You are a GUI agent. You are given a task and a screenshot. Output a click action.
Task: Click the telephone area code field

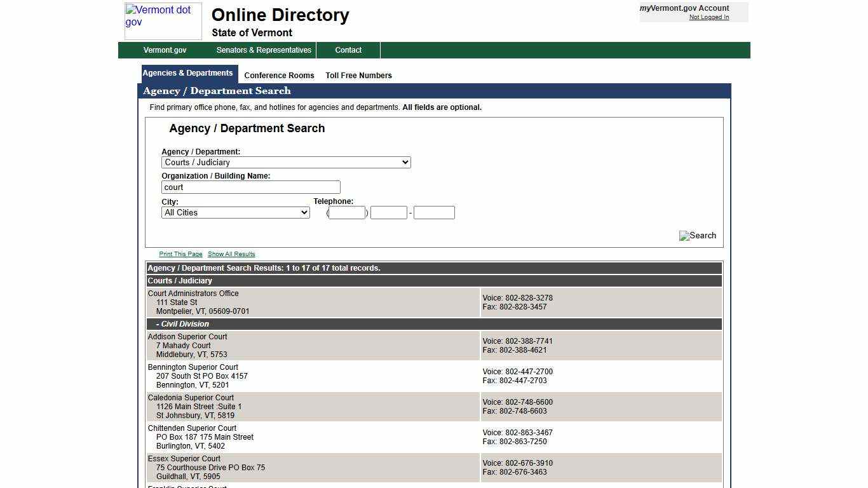(x=346, y=212)
